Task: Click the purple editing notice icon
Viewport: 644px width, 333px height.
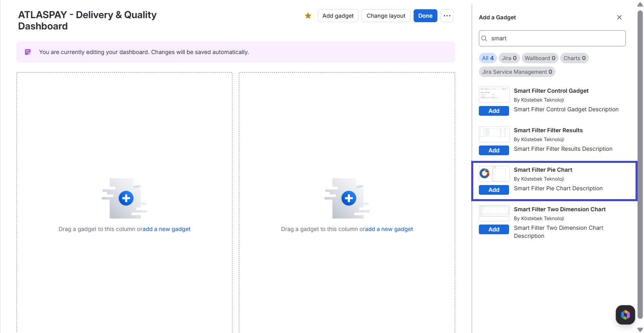Action: [28, 52]
